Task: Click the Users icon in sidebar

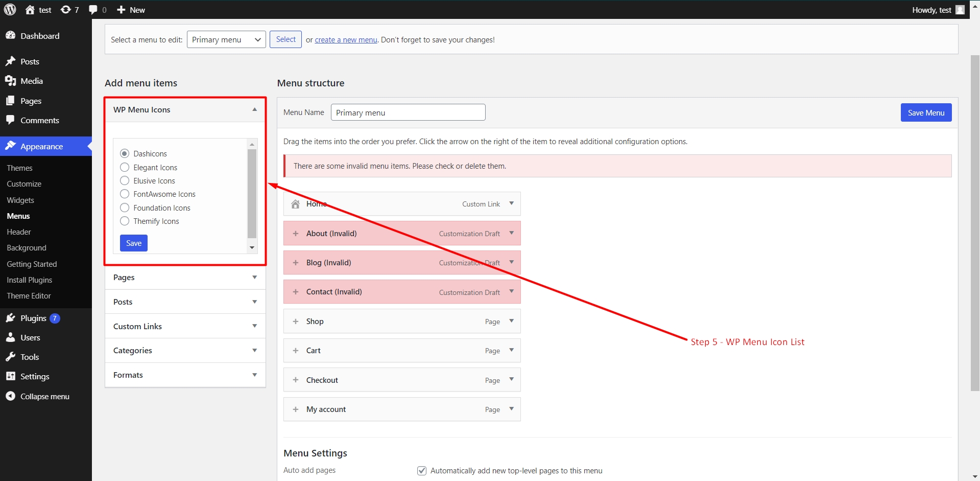Action: click(10, 337)
